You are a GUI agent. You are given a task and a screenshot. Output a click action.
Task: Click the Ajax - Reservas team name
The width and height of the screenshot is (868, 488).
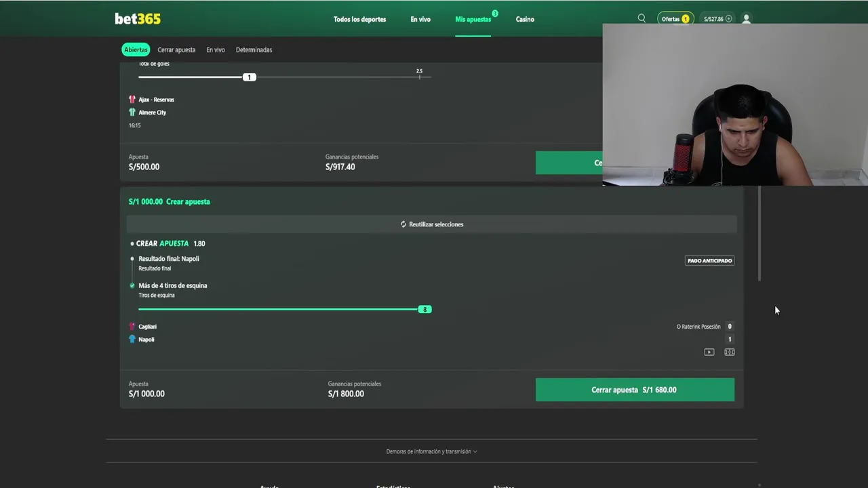(156, 100)
